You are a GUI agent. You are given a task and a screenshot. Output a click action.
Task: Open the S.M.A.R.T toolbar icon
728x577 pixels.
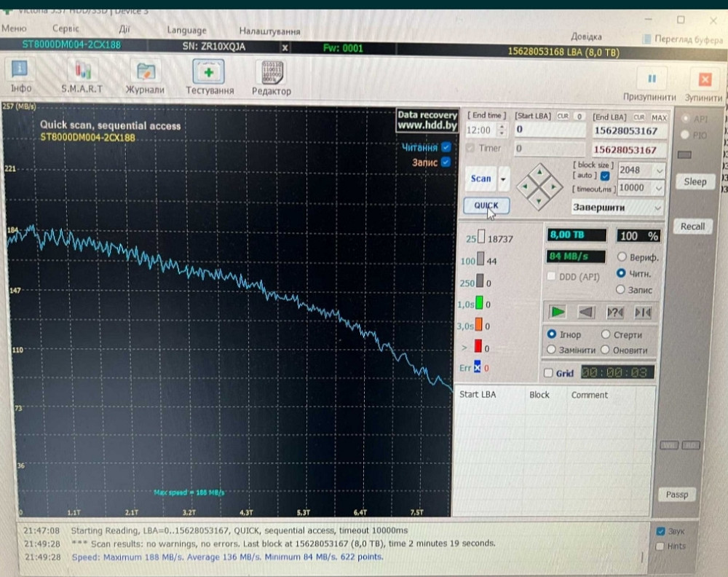point(82,71)
